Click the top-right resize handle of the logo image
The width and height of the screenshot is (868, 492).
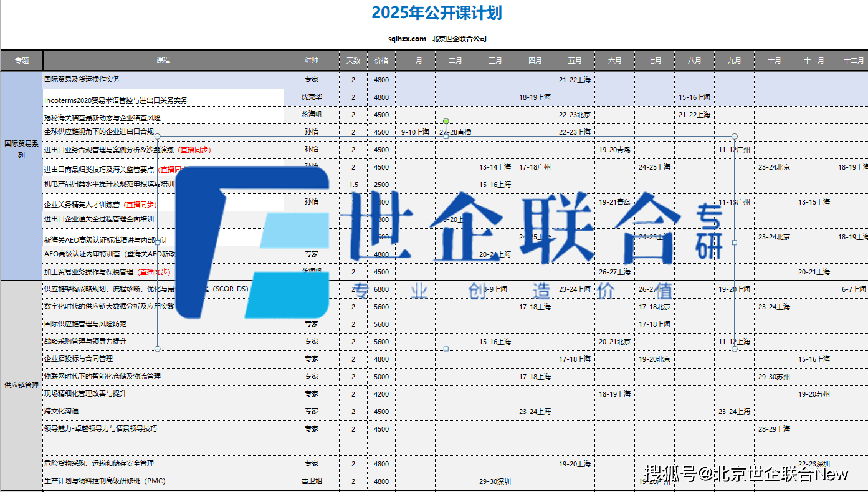coord(734,136)
